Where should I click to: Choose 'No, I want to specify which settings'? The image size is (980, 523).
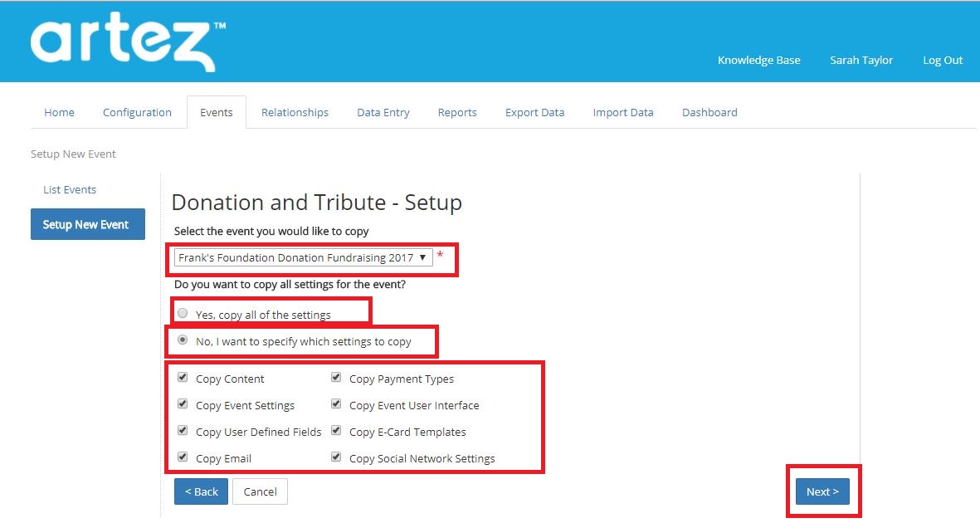coord(183,340)
